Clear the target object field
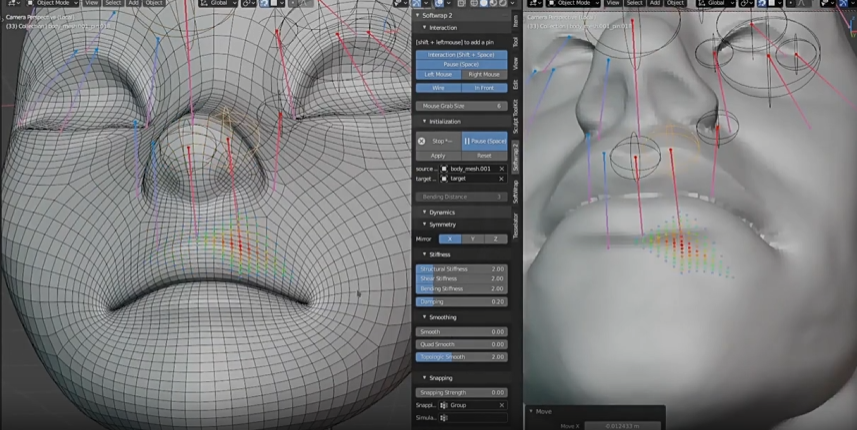This screenshot has width=857, height=430. 501,179
